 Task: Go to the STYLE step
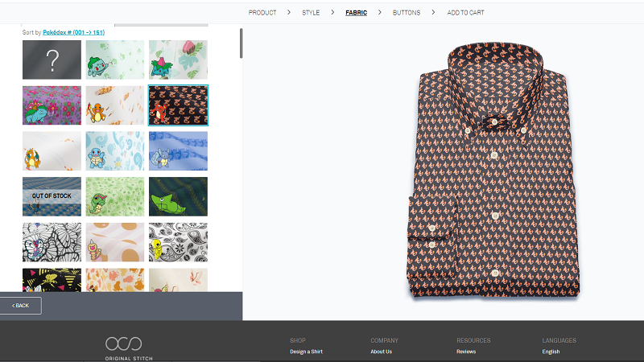[311, 13]
